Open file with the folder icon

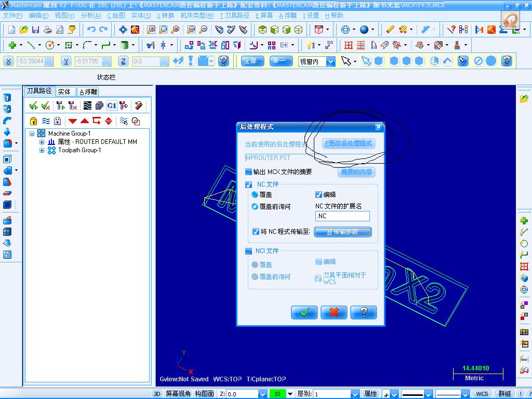[x=23, y=30]
